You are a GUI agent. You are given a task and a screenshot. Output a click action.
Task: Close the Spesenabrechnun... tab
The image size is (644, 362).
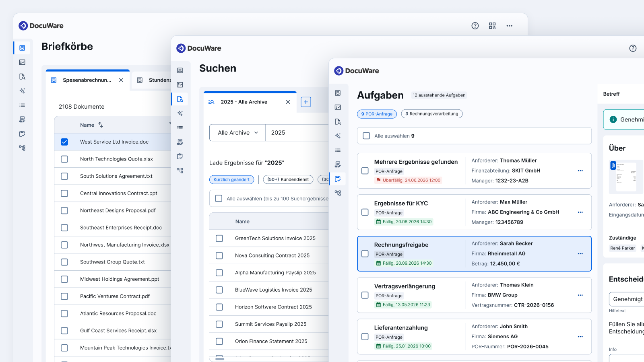[121, 80]
